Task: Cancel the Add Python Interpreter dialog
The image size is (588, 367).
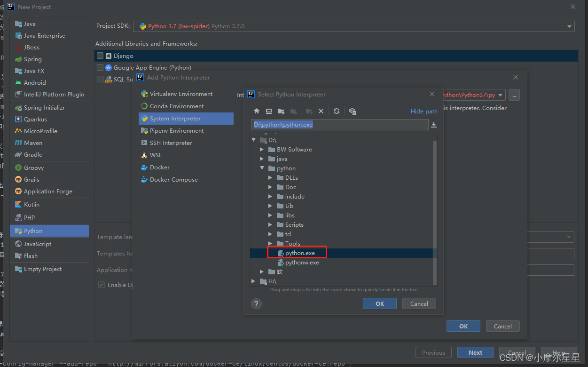Action: [x=503, y=327]
